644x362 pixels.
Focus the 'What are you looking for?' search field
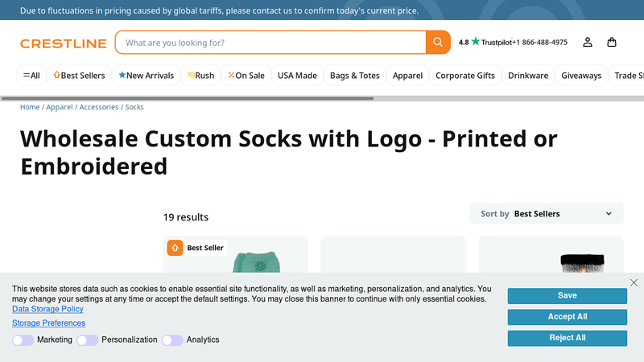[x=271, y=43]
